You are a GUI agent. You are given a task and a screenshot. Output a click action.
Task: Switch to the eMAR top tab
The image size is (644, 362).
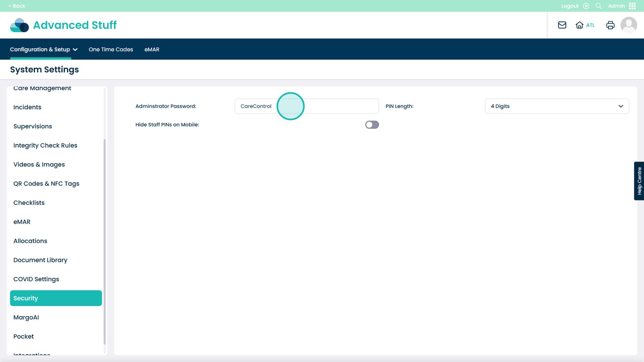coord(152,49)
